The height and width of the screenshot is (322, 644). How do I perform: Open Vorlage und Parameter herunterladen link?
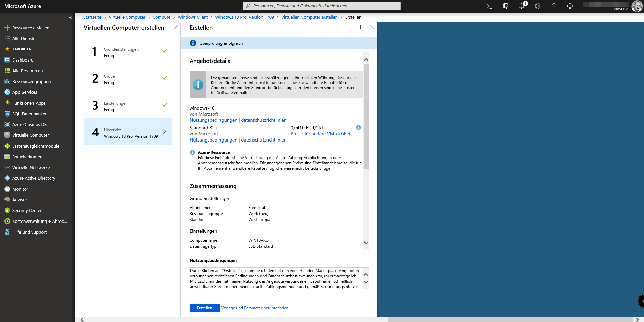tap(254, 308)
